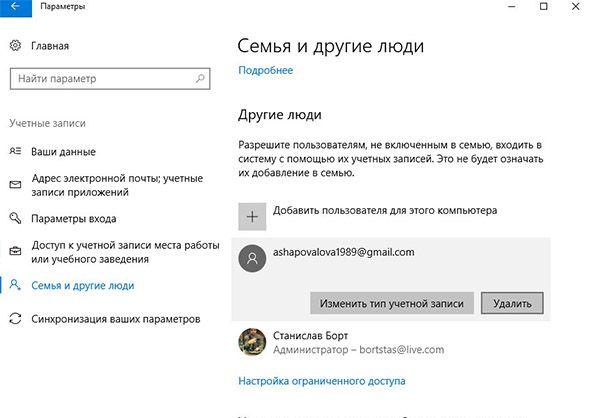Click the sync arrows icon
The height and width of the screenshot is (418, 589).
15,318
